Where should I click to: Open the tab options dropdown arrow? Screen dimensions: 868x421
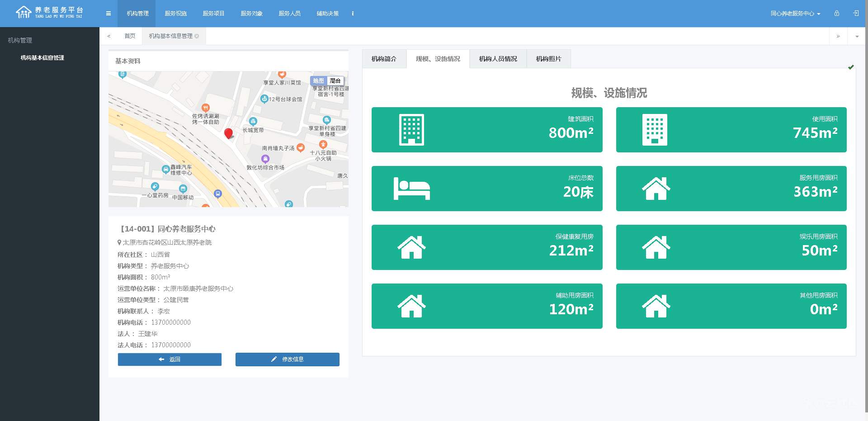point(857,36)
